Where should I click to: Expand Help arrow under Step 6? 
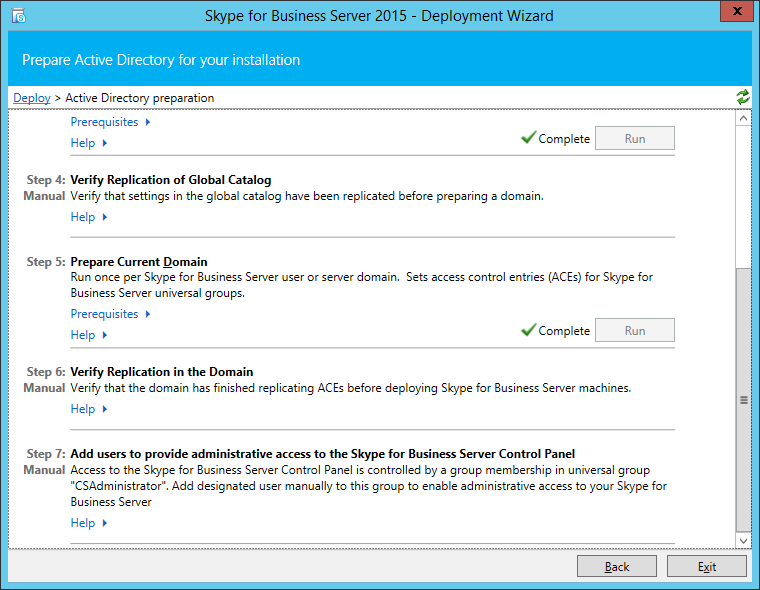(x=105, y=409)
